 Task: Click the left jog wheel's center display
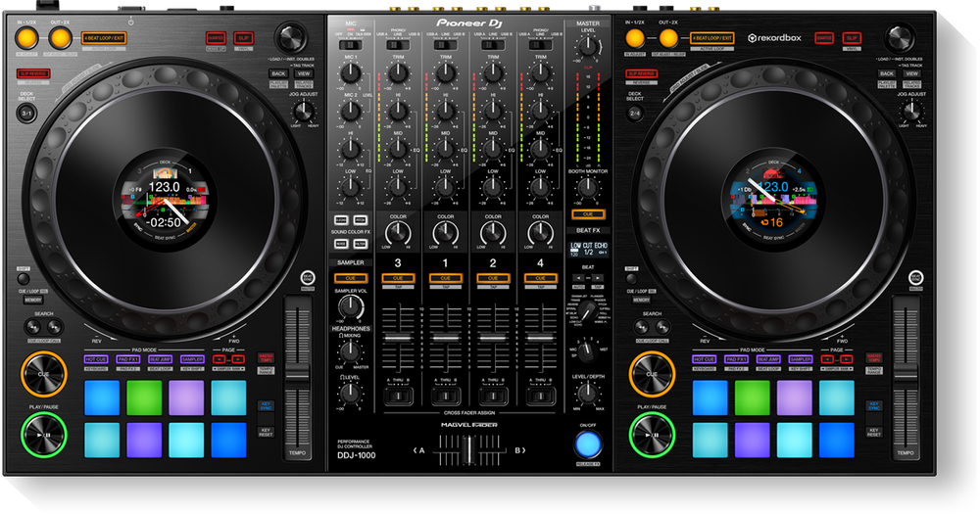(165, 202)
